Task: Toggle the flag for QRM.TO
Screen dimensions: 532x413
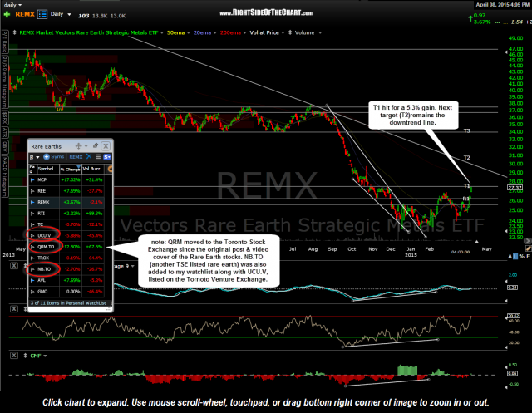Action: pyautogui.click(x=32, y=247)
